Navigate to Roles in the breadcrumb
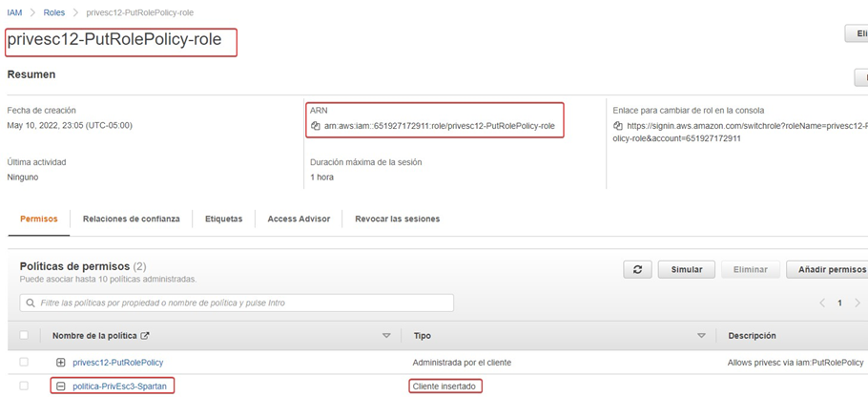The height and width of the screenshot is (397, 868). click(54, 12)
